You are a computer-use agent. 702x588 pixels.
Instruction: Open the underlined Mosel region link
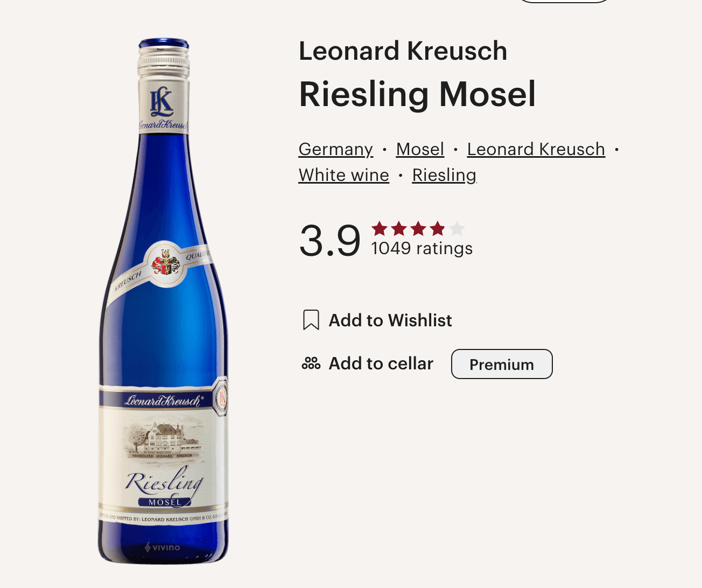click(420, 149)
